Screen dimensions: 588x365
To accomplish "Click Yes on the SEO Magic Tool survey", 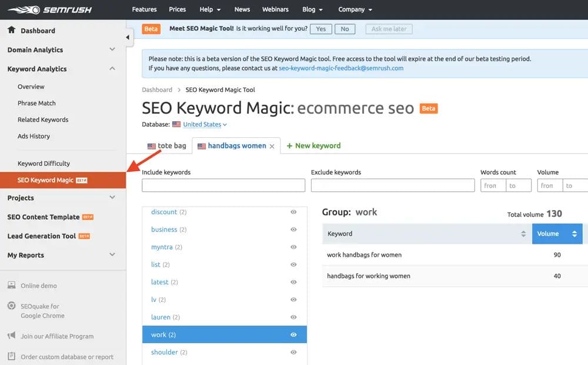I will [320, 28].
